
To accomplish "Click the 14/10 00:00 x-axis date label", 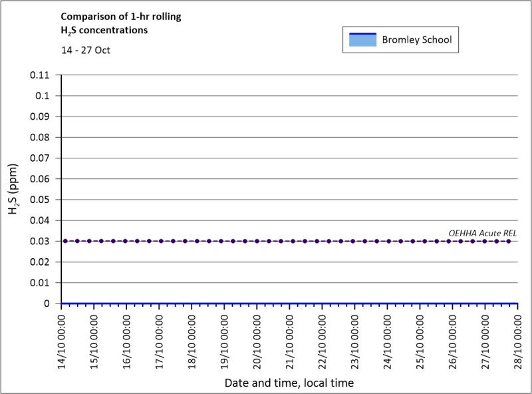I will pyautogui.click(x=62, y=339).
